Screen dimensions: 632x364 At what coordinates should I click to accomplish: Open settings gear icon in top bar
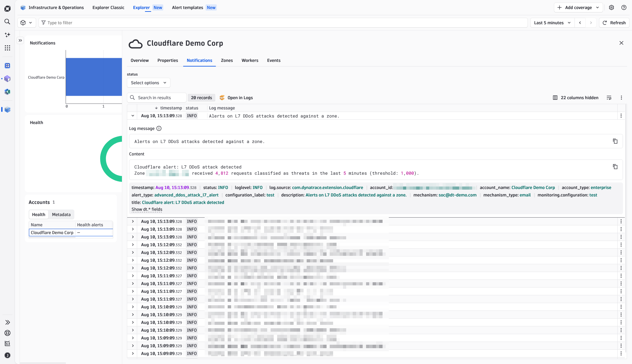[x=611, y=7]
